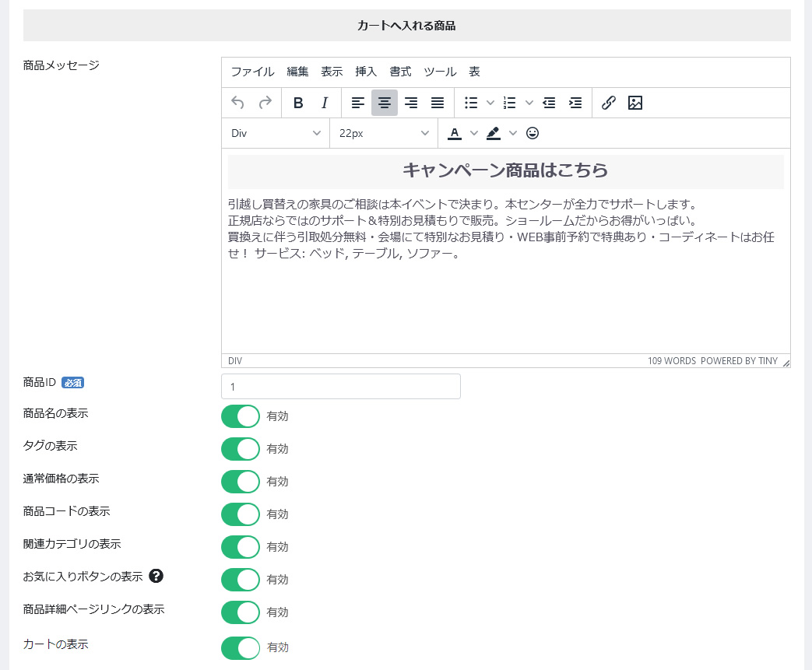Toggle 通常価格の表示 switch
The width and height of the screenshot is (812, 670).
[x=241, y=482]
